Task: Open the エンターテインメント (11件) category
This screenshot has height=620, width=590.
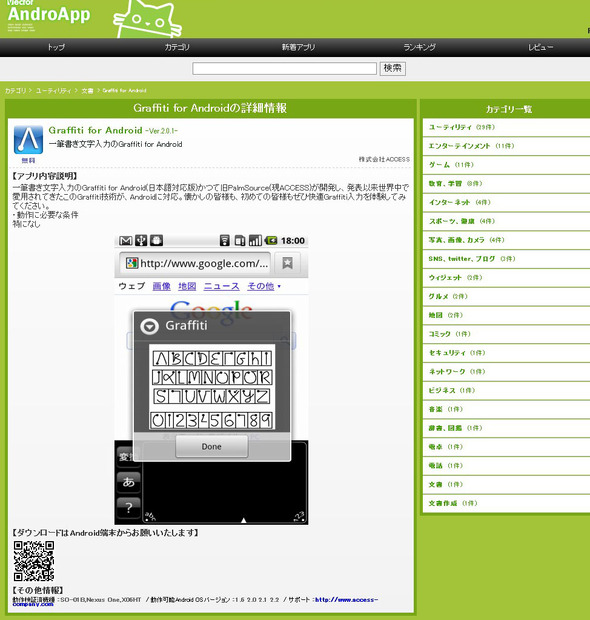Action: click(x=506, y=146)
